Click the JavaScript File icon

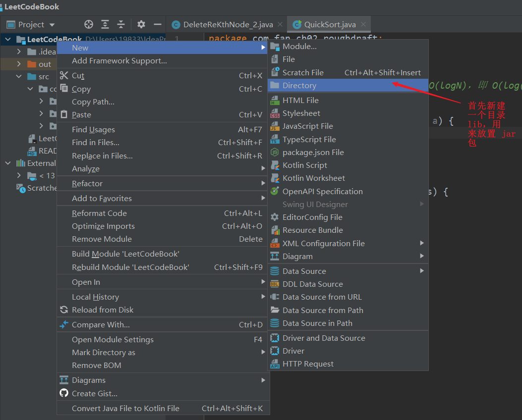(275, 126)
